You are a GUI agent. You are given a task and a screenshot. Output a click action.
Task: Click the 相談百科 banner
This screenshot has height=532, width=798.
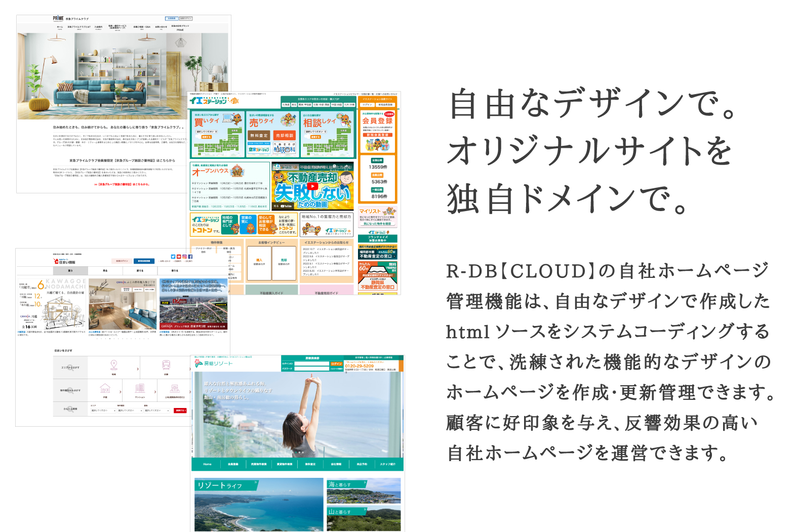[x=285, y=147]
